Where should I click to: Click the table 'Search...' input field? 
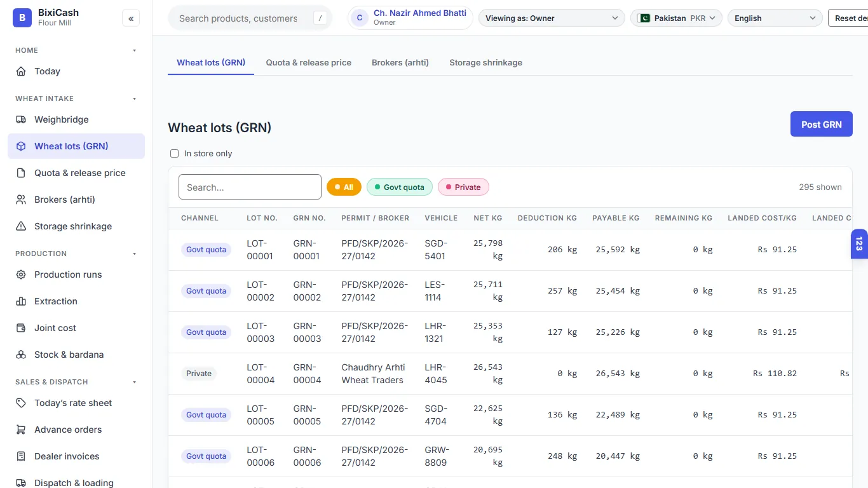250,187
